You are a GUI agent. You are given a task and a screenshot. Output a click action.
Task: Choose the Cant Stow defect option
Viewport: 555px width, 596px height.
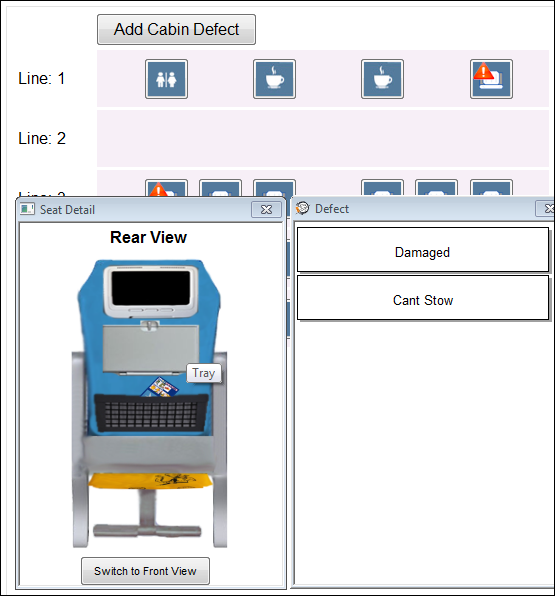tap(423, 298)
